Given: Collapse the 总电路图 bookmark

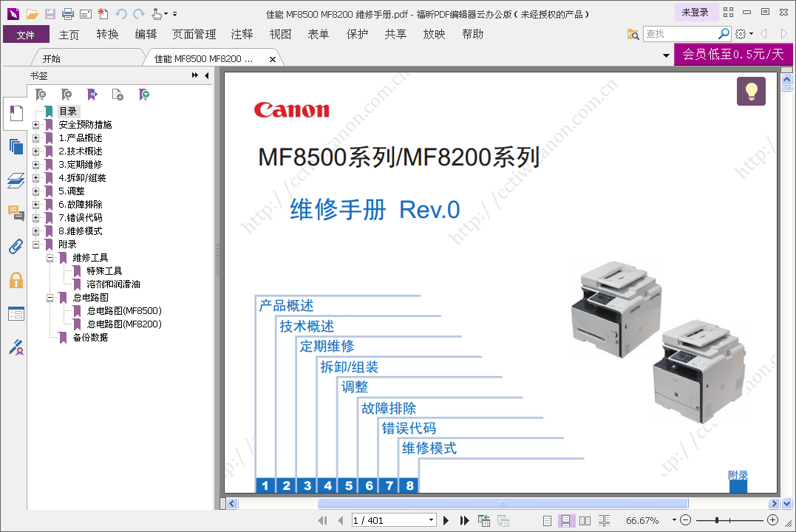Looking at the screenshot, I should [x=50, y=298].
